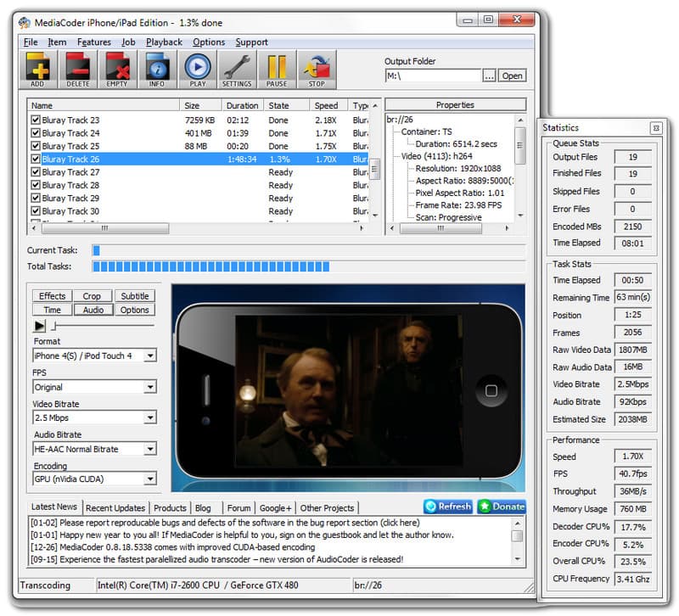
Task: Stop the job with STOP icon
Action: 317,69
